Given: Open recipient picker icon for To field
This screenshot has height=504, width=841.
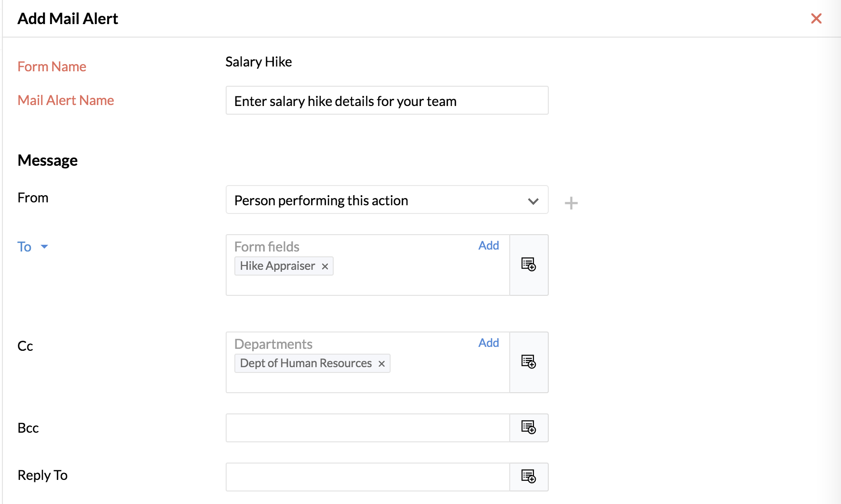Looking at the screenshot, I should point(529,265).
